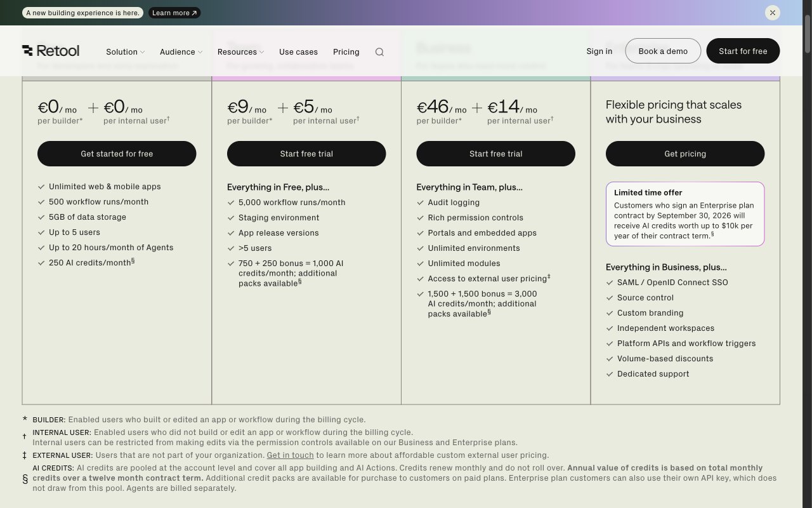Click Learn more banner link

pyautogui.click(x=174, y=13)
